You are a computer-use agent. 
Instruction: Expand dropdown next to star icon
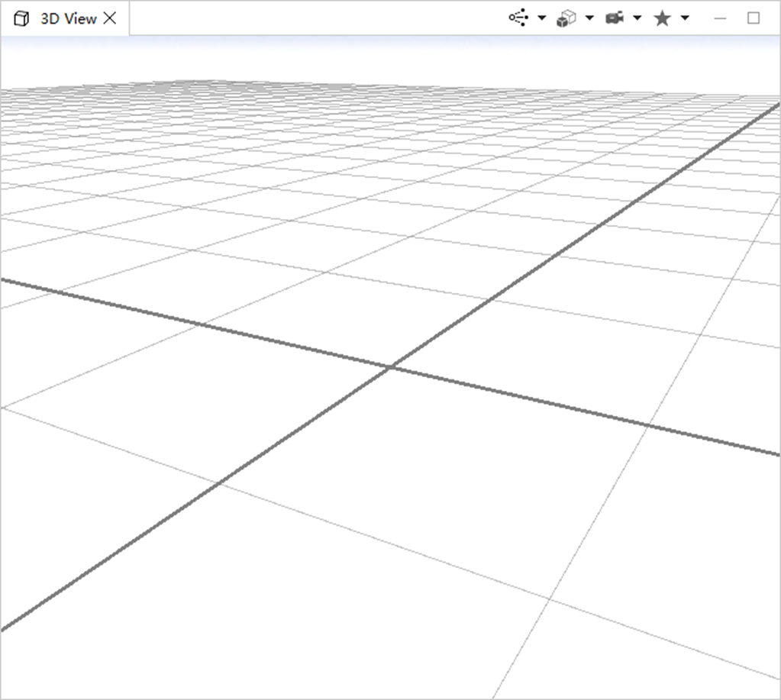(685, 18)
